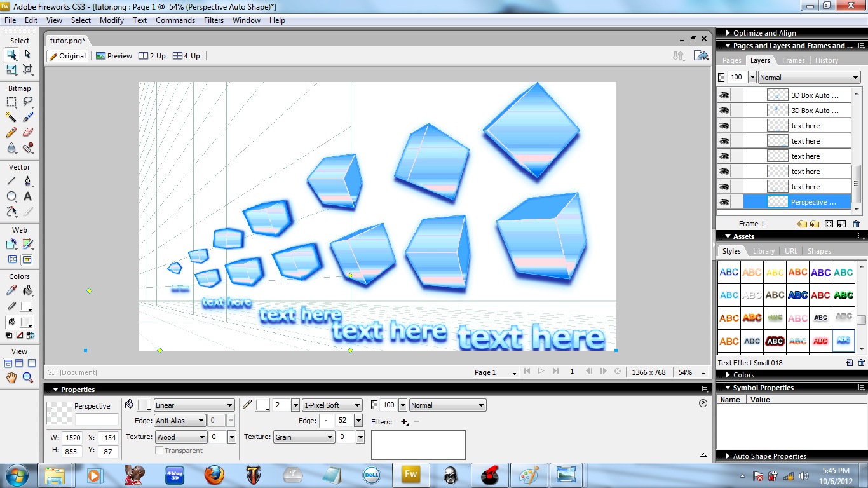This screenshot has width=868, height=488.
Task: Click the Frame 1 trash can icon
Action: click(856, 223)
